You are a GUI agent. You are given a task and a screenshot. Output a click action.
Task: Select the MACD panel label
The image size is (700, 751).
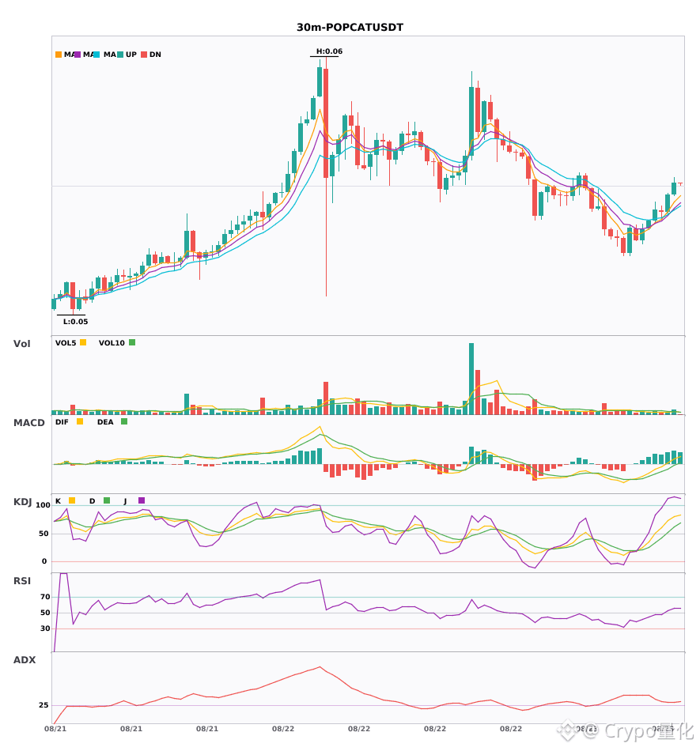[x=28, y=423]
